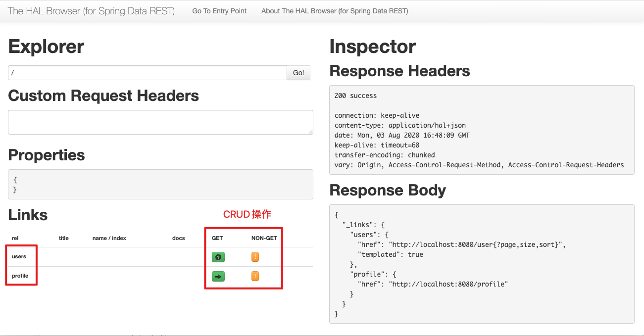The width and height of the screenshot is (644, 336).
Task: Select the profile rel in Links table
Action: [21, 276]
